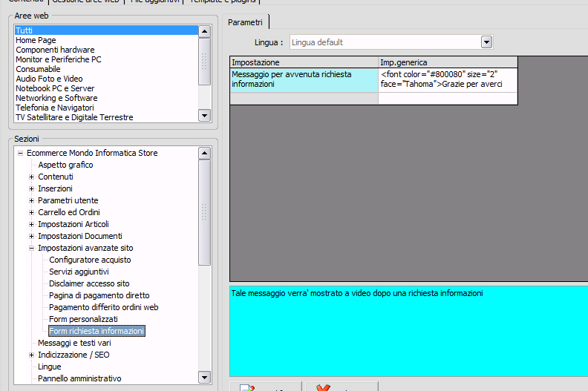This screenshot has height=391, width=588.
Task: Click Sezioni tree scroll up arrow
Action: 204,153
